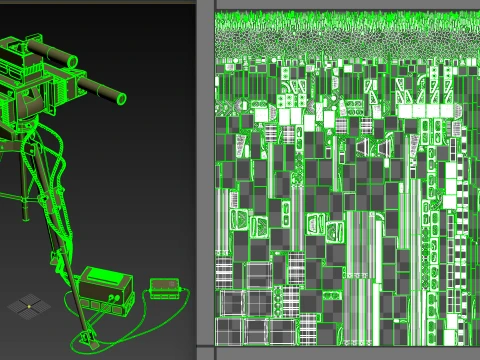480x360 pixels.
Task: Click the dense UV shell band atop UV editor
Action: coord(347,34)
